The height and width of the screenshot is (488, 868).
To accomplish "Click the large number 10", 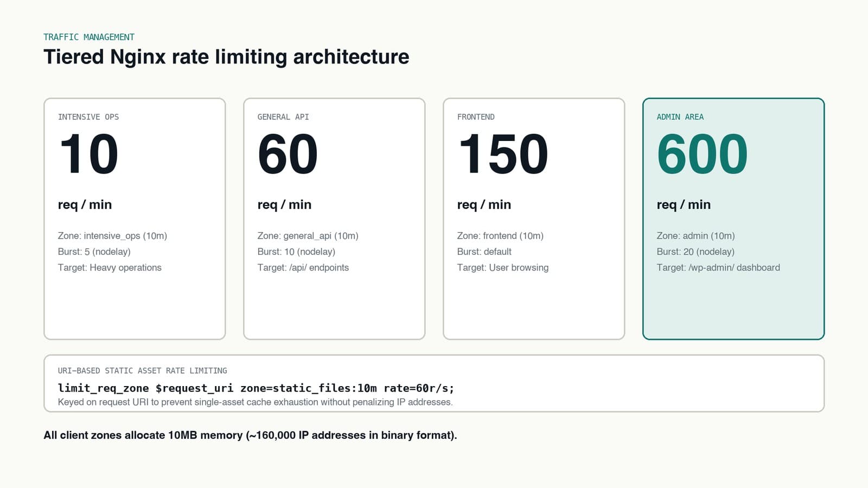I will [88, 155].
